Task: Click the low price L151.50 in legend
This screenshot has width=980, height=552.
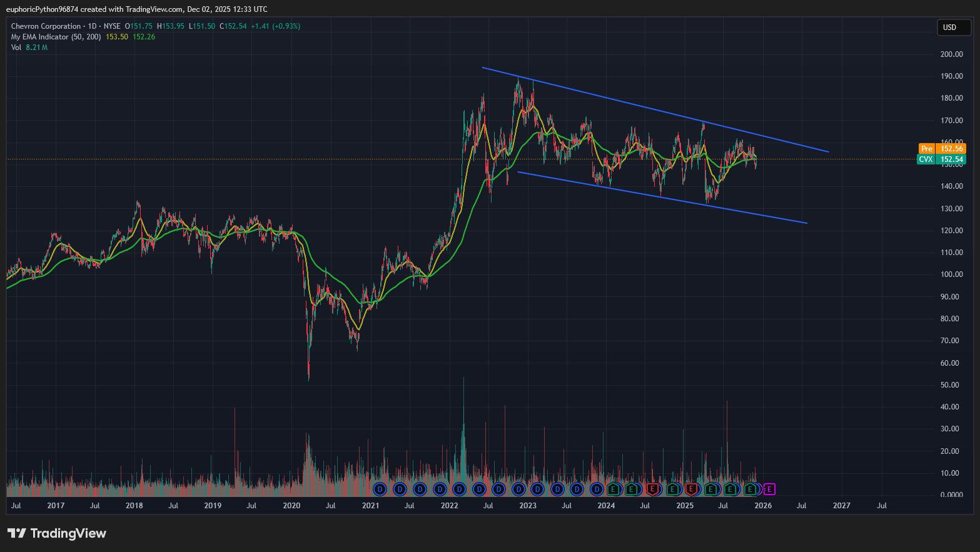Action: pyautogui.click(x=202, y=26)
